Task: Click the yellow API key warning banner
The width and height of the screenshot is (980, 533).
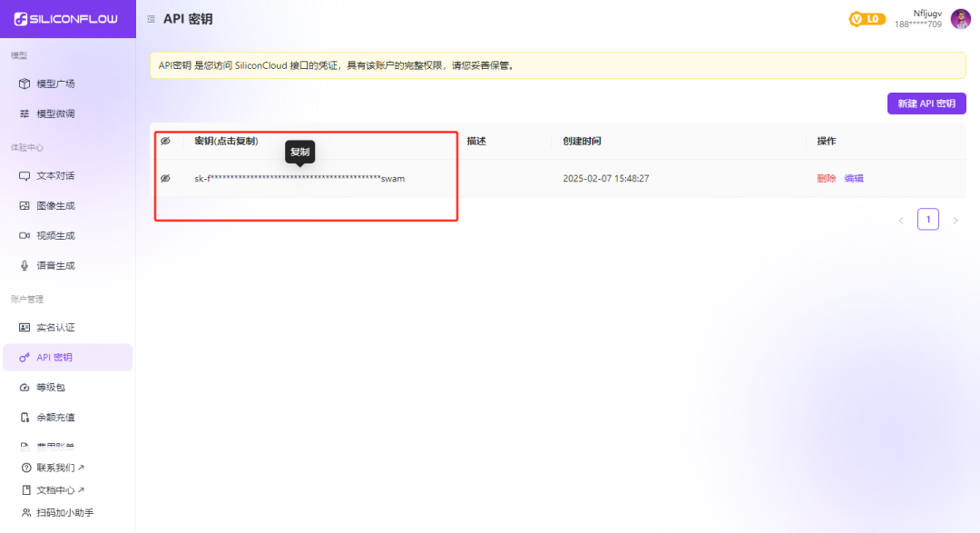Action: (x=558, y=65)
